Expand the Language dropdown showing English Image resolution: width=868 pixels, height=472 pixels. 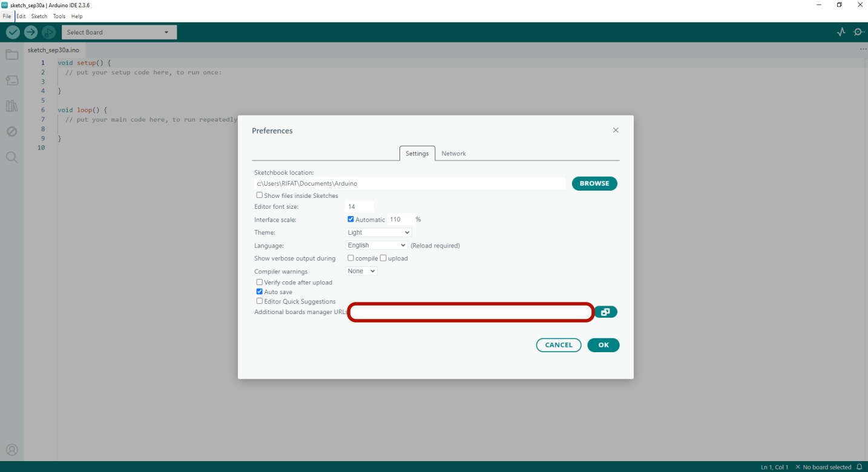(376, 245)
